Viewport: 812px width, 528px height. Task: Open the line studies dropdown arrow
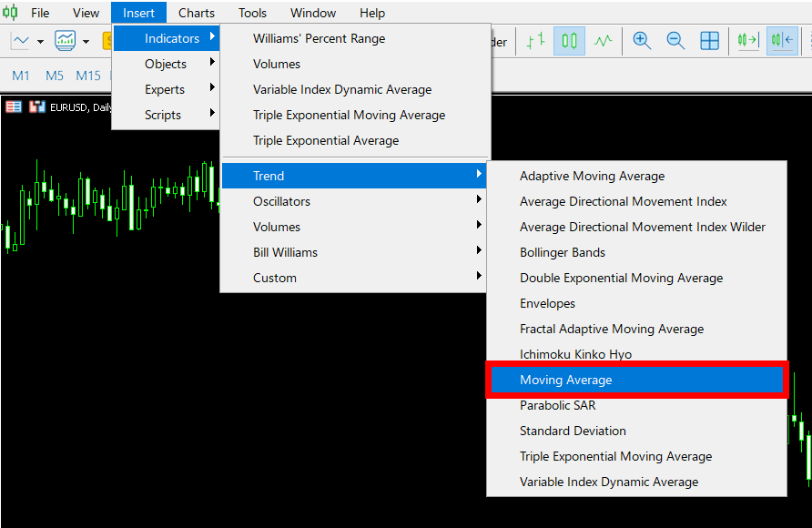(x=38, y=40)
